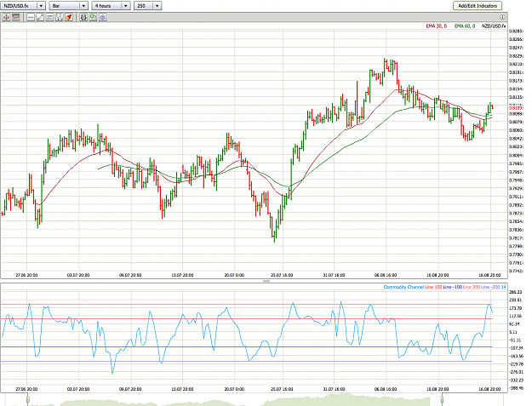532x406 pixels.
Task: Click the Line 200 legend label
Action: 472,287
